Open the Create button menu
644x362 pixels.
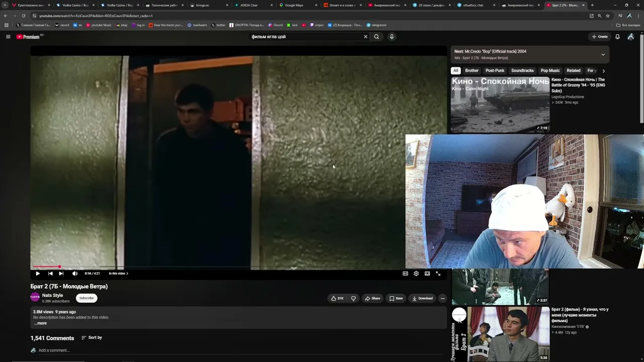pyautogui.click(x=600, y=37)
